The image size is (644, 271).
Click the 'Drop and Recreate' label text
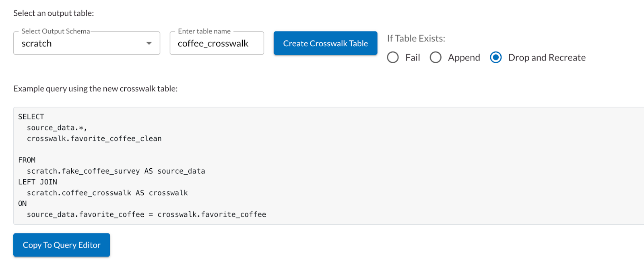coord(547,58)
